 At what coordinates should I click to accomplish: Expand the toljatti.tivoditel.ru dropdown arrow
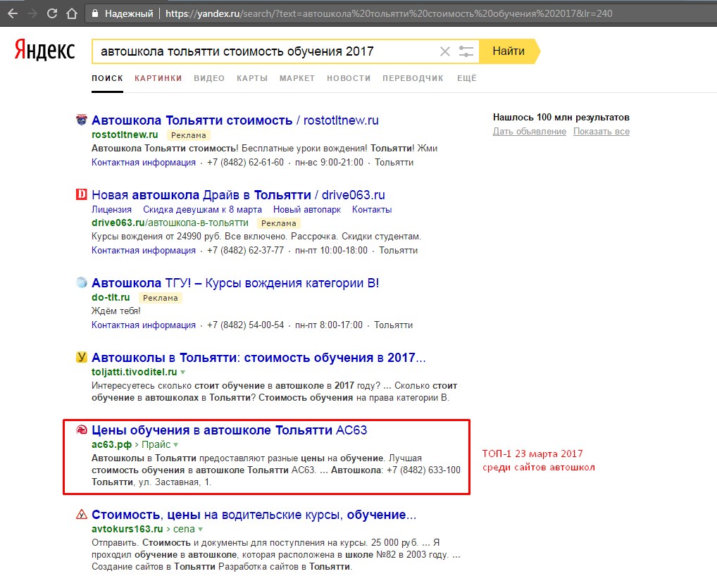click(x=182, y=373)
